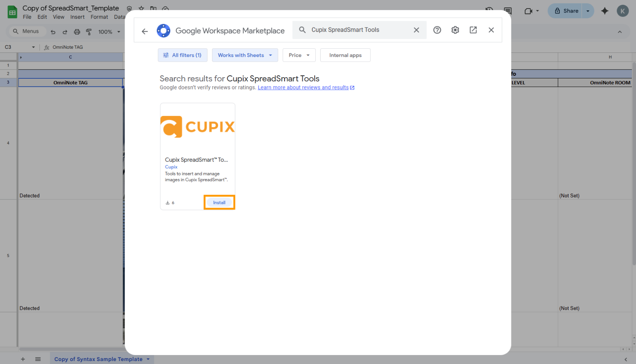Open the Gemini sparkle assistant

[x=605, y=11]
